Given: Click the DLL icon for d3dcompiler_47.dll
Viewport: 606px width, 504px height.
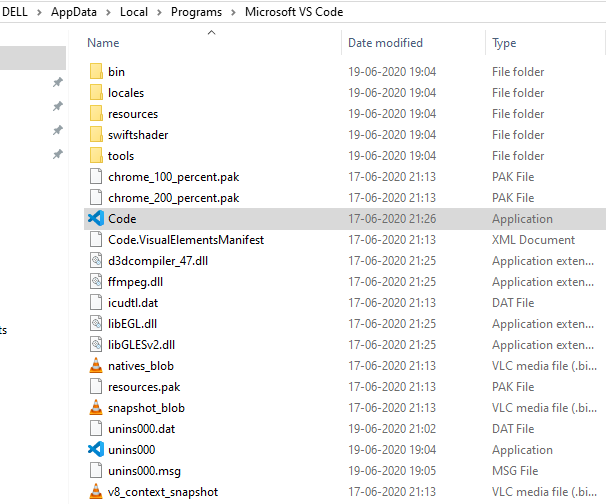Looking at the screenshot, I should 96,261.
